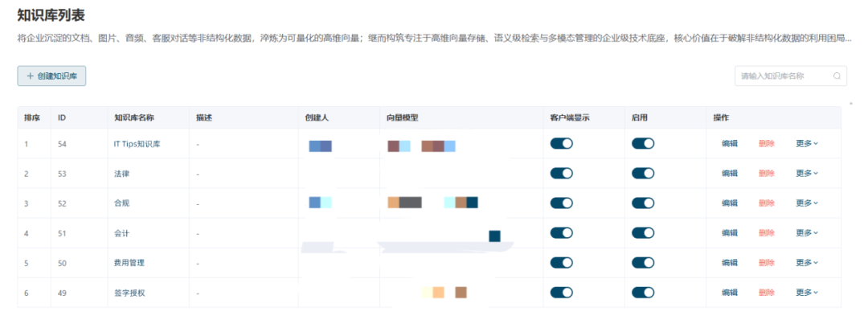This screenshot has width=868, height=320.
Task: Toggle 客户端显示 for 费用管理 row
Action: [561, 262]
